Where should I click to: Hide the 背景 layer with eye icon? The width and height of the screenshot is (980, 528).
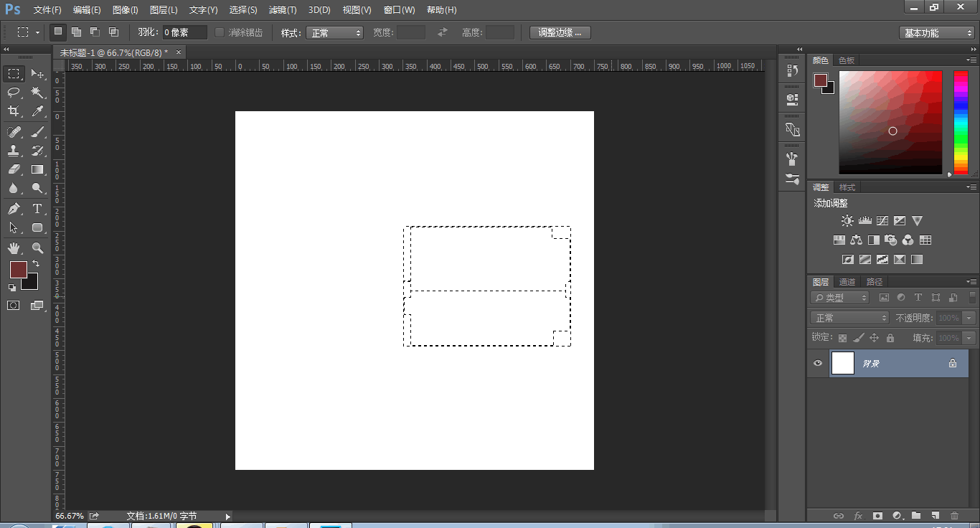click(x=818, y=363)
